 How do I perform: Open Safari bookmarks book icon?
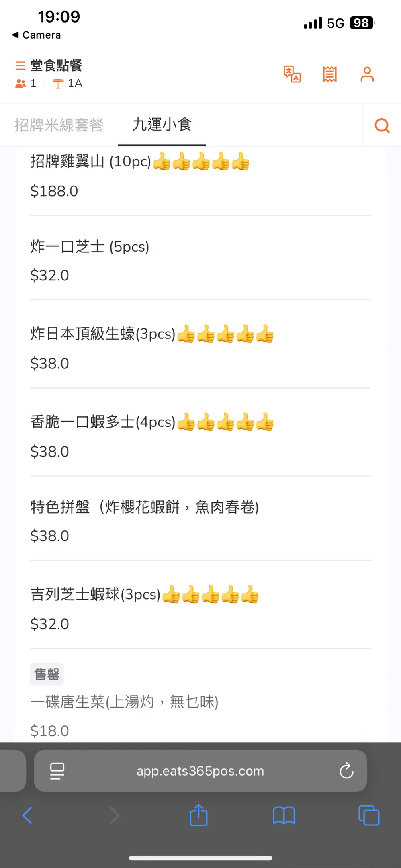[x=284, y=815]
